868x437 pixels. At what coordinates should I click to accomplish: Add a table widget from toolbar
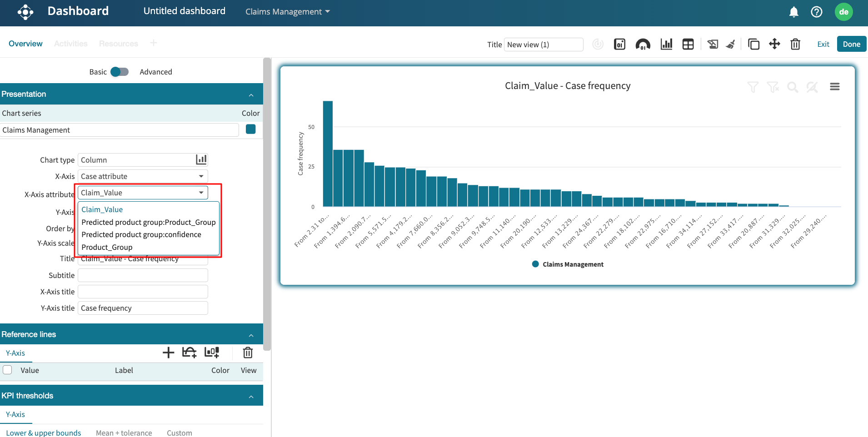688,44
